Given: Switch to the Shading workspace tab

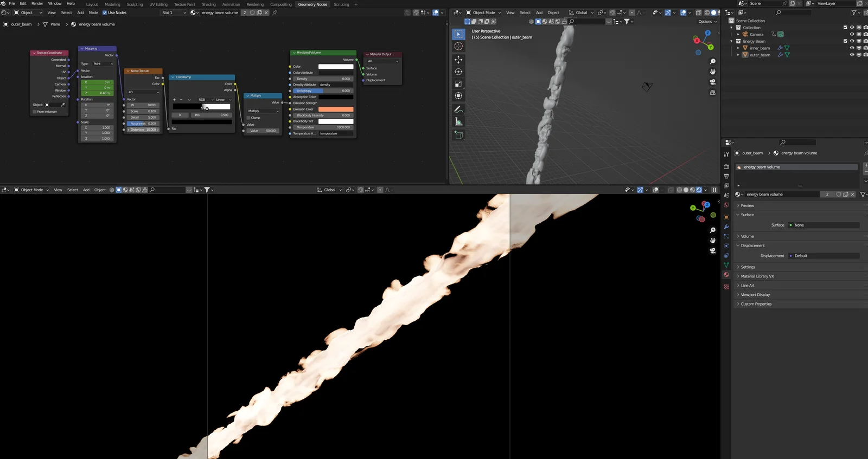Looking at the screenshot, I should tap(209, 4).
